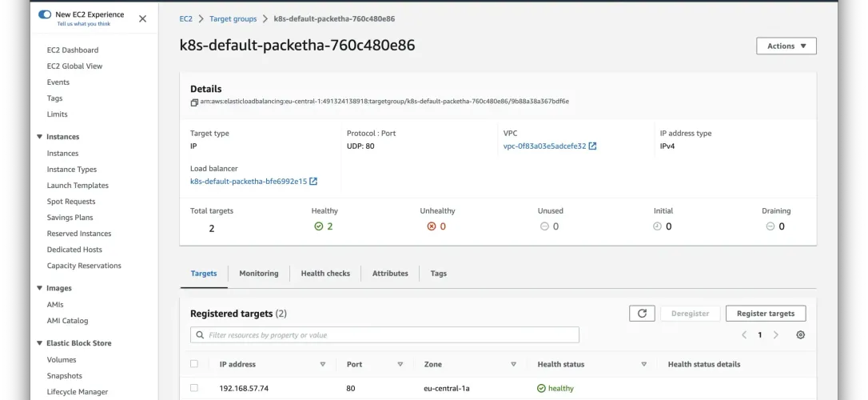Sort by Health status column arrow
The height and width of the screenshot is (400, 868).
643,365
